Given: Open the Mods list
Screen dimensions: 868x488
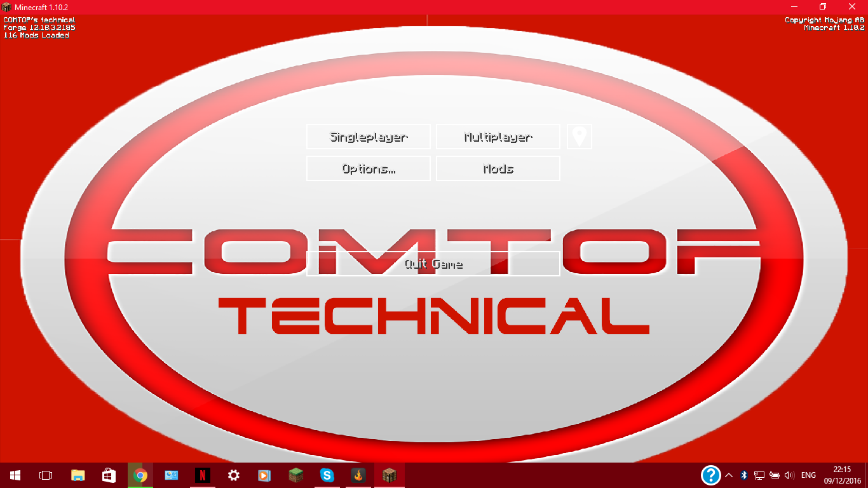Looking at the screenshot, I should (498, 168).
